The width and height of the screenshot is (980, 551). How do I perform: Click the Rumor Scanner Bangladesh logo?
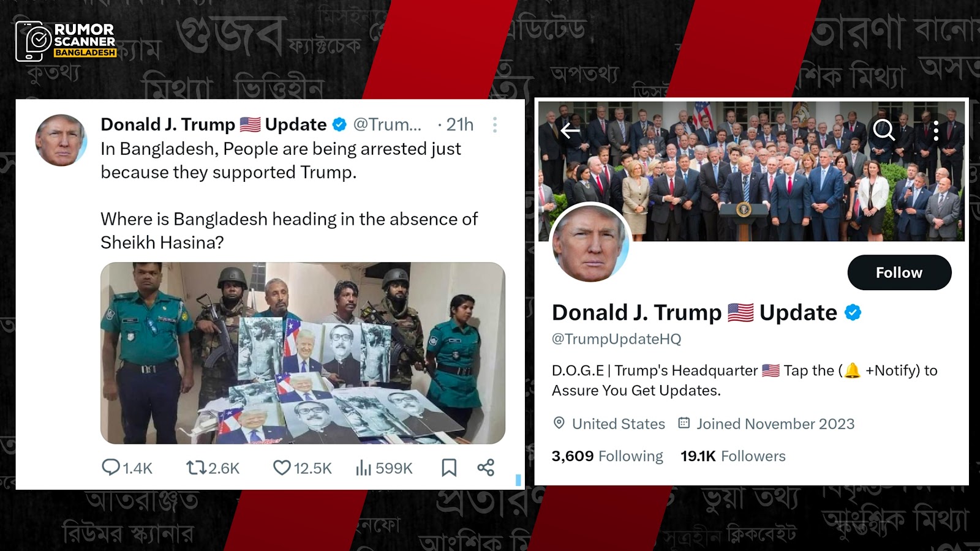tap(66, 41)
